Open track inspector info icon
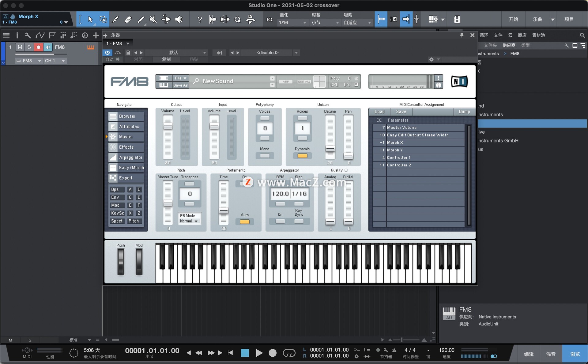588x364 pixels. pyautogui.click(x=17, y=35)
